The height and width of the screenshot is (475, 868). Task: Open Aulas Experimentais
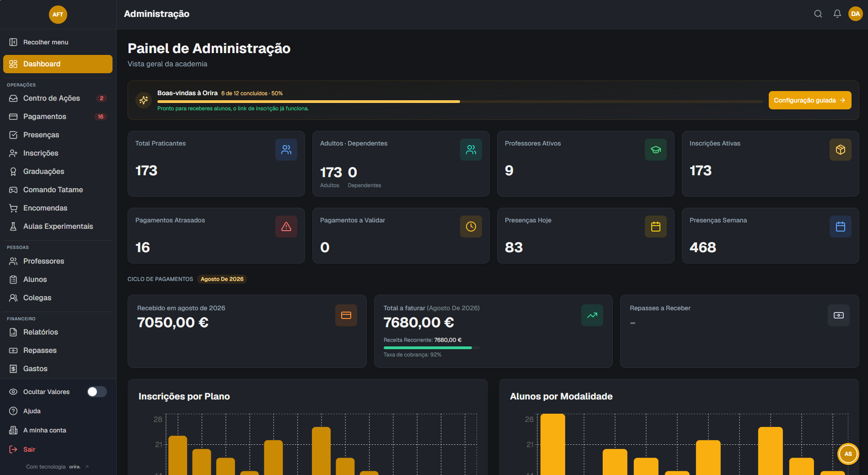click(x=58, y=227)
